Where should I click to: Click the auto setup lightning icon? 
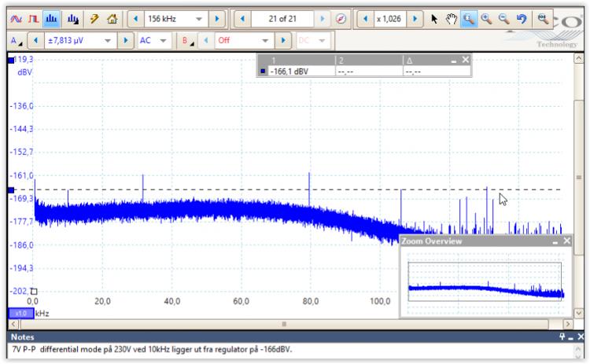(94, 17)
